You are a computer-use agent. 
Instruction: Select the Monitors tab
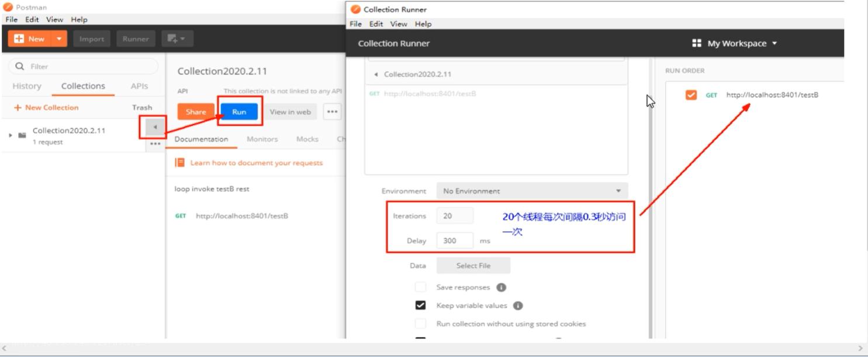coord(262,139)
